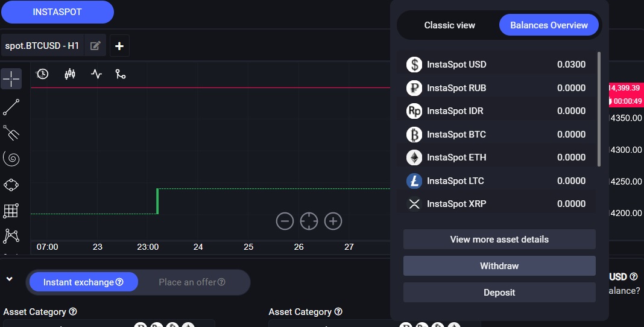Click the 4,399.39 price label
Screen dimensions: 644x327
(624, 88)
